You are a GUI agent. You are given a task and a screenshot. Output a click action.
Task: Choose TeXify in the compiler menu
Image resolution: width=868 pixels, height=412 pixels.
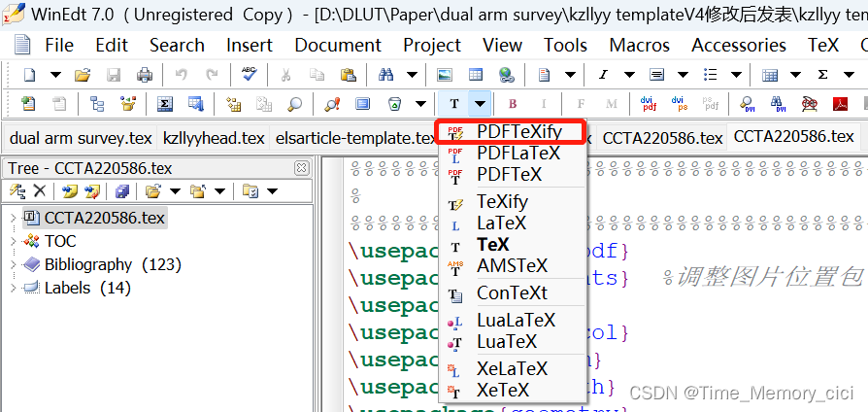click(x=512, y=202)
